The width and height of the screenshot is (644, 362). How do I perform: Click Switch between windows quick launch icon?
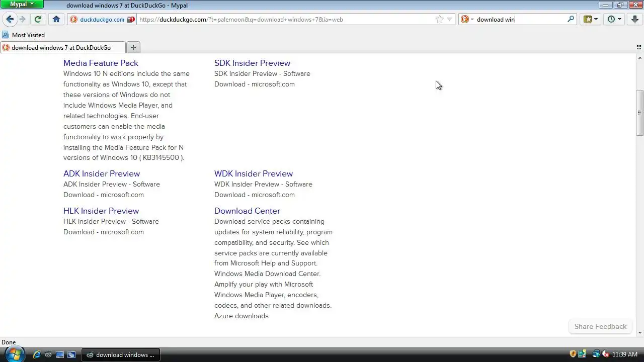(71, 354)
